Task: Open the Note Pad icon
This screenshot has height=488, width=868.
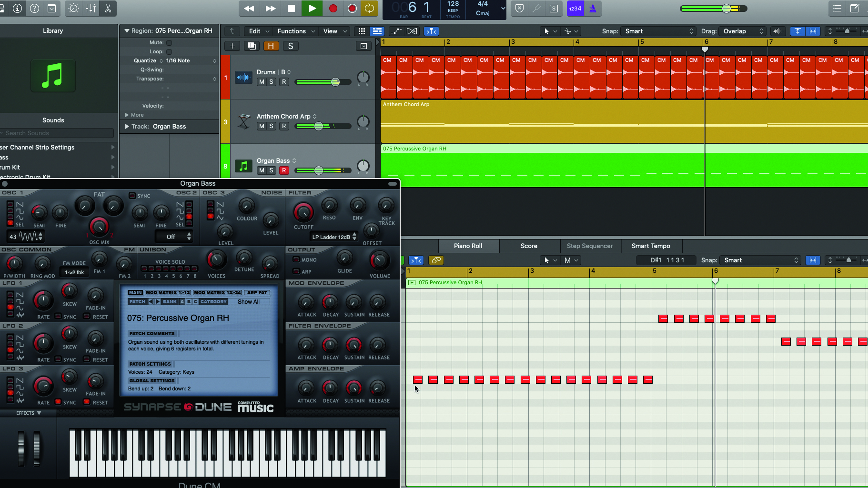Action: tap(855, 9)
